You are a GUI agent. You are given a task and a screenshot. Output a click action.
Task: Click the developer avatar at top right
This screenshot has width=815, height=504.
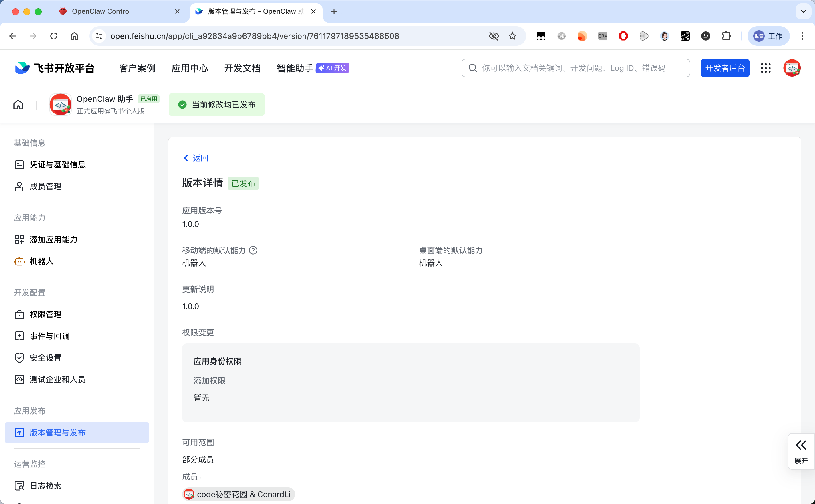click(792, 68)
